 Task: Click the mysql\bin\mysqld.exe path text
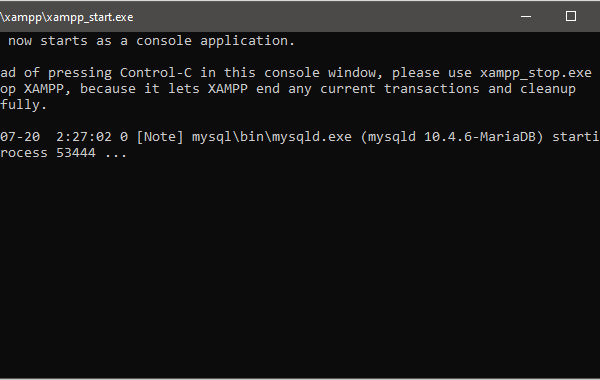pos(272,137)
